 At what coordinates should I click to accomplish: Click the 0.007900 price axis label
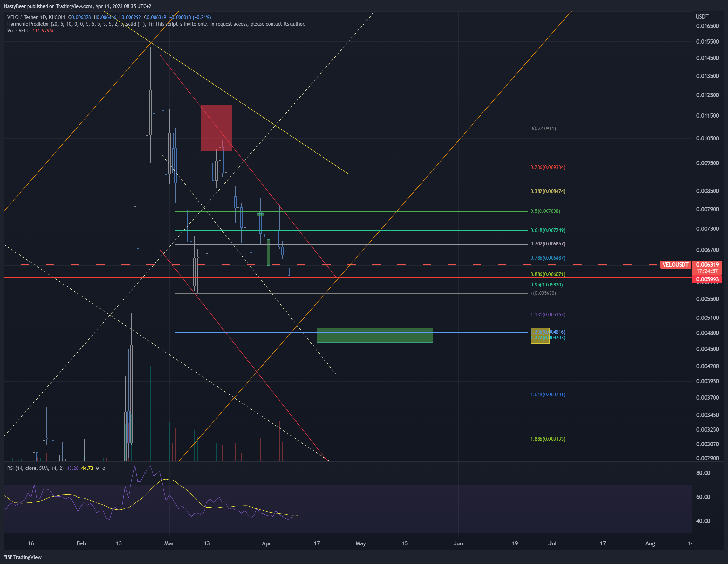click(x=707, y=209)
